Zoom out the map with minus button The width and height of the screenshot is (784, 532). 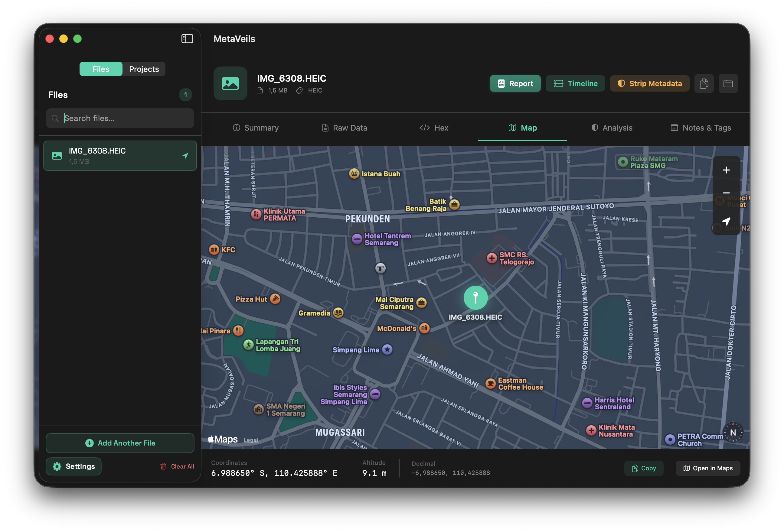click(x=726, y=193)
